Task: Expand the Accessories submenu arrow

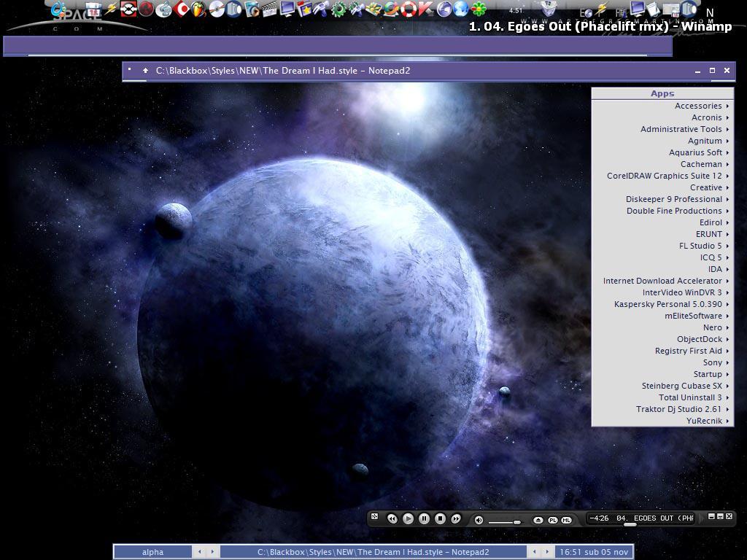Action: pyautogui.click(x=727, y=106)
